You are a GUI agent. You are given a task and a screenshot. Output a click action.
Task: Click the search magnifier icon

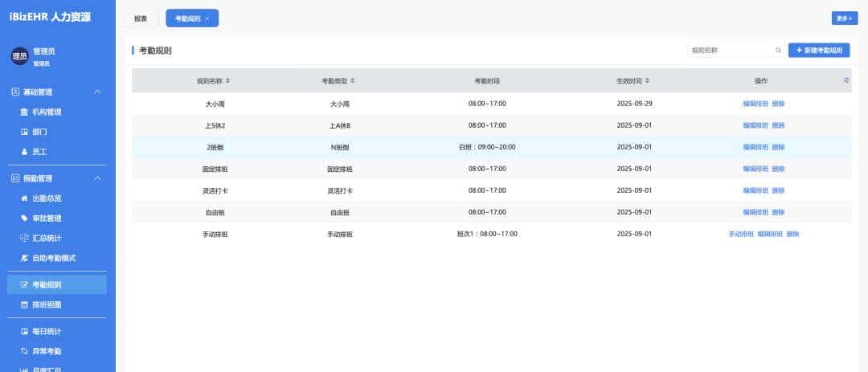pos(778,50)
